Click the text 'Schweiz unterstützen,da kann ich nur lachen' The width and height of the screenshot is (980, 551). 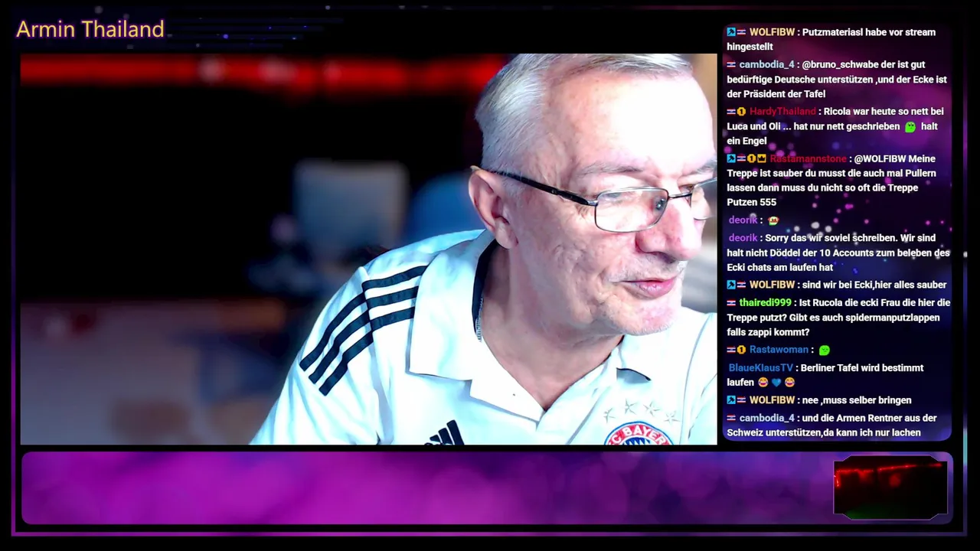tap(824, 433)
